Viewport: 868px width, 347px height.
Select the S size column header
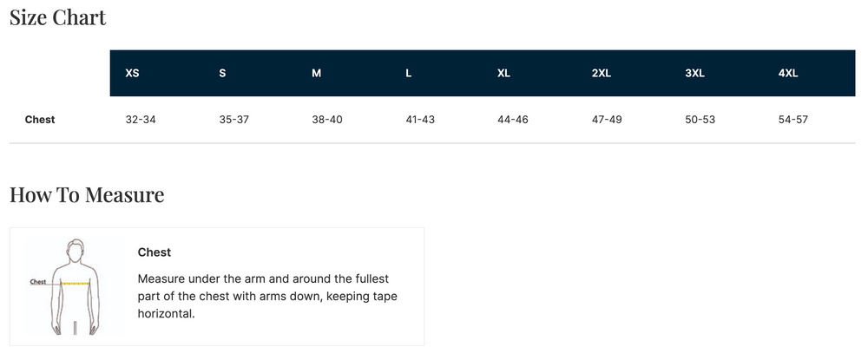[223, 74]
